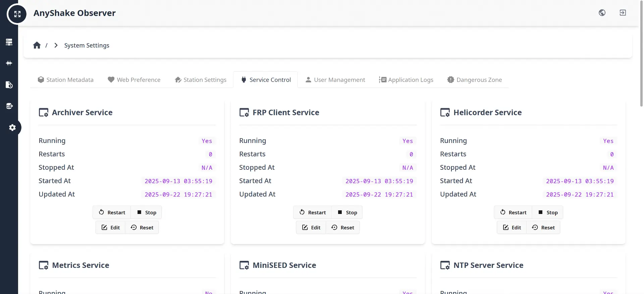
Task: Click the globe language icon
Action: [602, 13]
